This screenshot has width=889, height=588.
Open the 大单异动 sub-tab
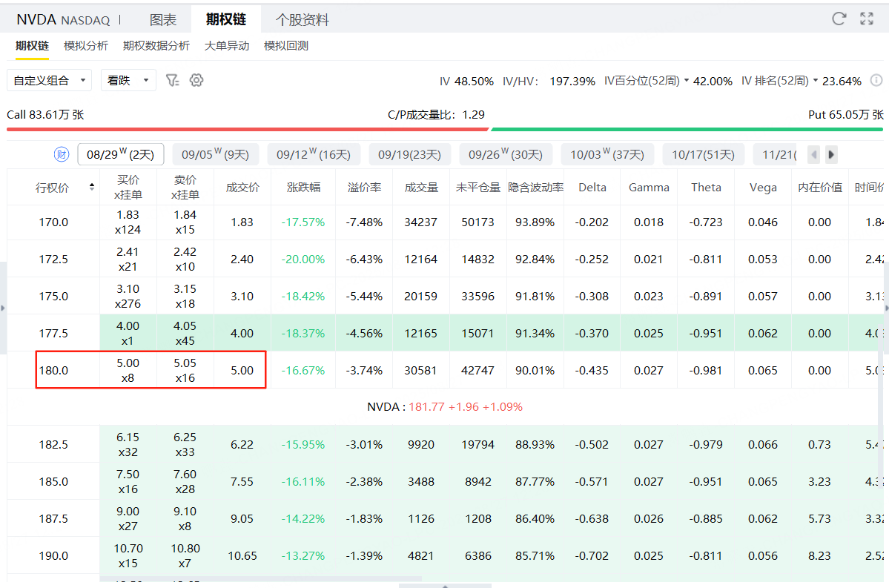pyautogui.click(x=226, y=46)
